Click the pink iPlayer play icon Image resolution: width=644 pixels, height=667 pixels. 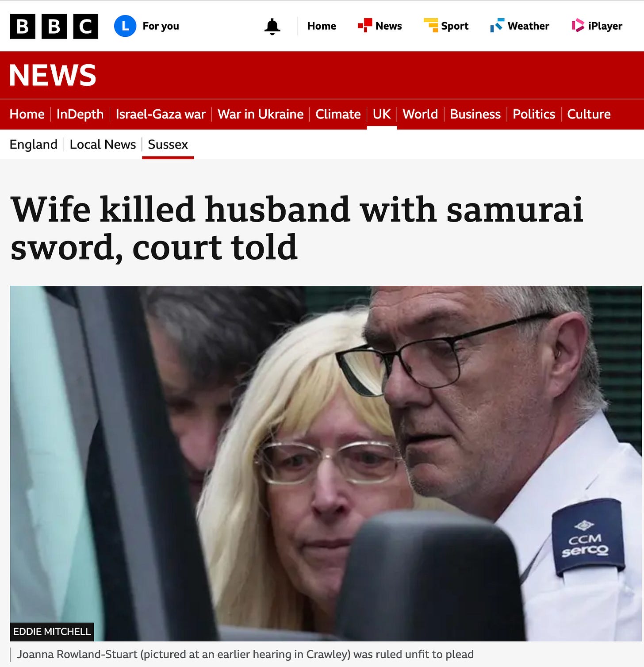pyautogui.click(x=578, y=25)
